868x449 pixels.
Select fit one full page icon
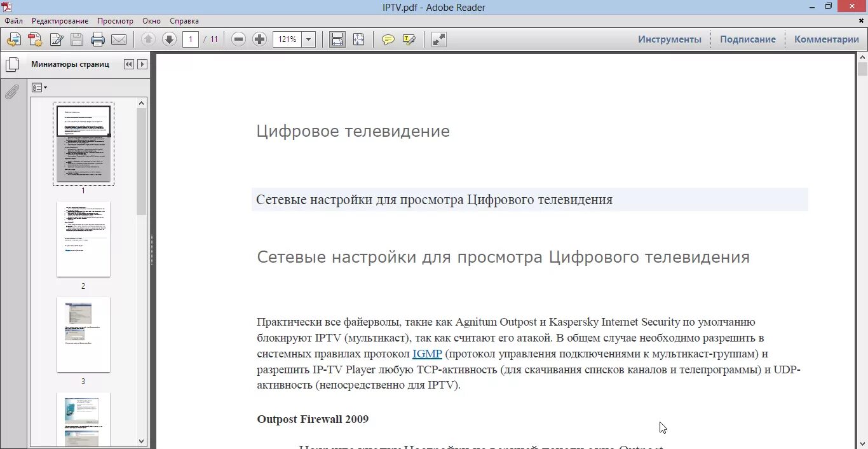click(359, 39)
